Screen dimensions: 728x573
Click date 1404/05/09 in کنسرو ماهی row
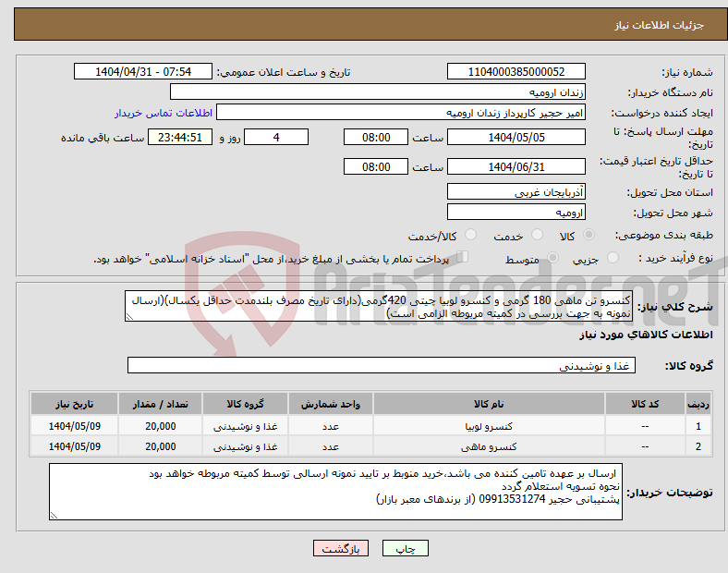(x=74, y=446)
